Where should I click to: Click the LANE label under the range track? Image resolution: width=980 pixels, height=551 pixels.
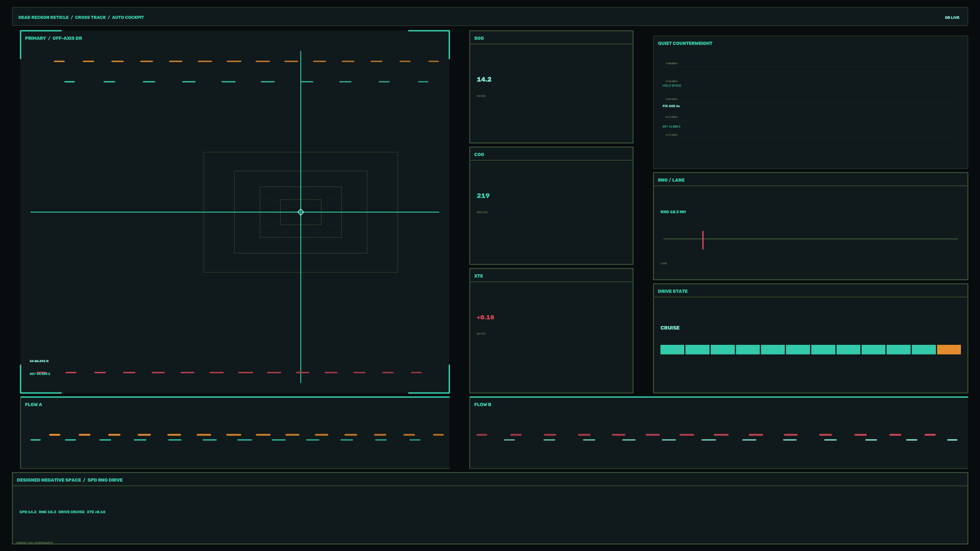pyautogui.click(x=664, y=264)
